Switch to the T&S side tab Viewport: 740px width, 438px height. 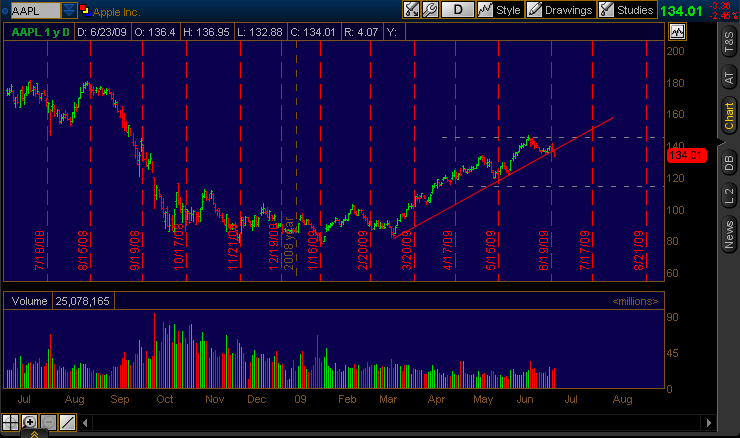click(729, 42)
